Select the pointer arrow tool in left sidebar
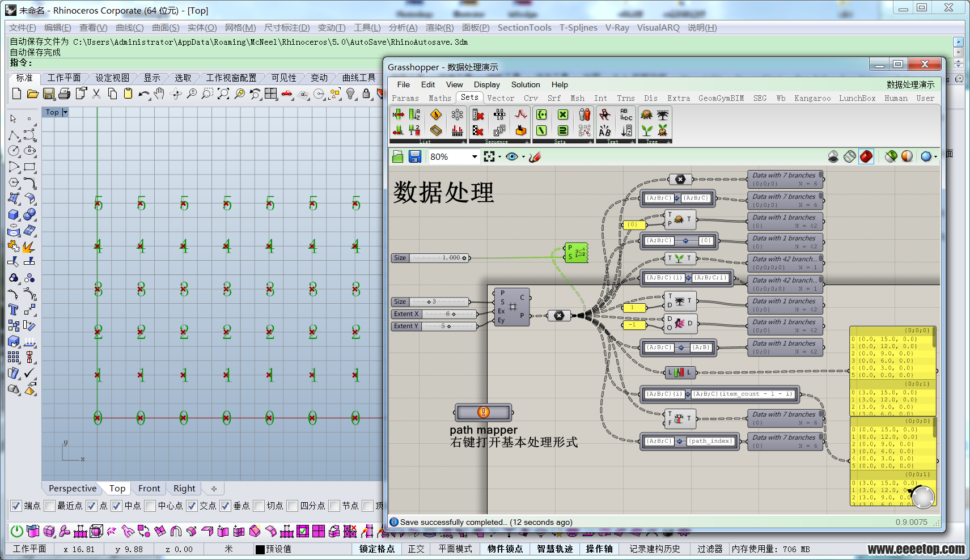Screen dimensions: 970x560 pyautogui.click(x=14, y=118)
